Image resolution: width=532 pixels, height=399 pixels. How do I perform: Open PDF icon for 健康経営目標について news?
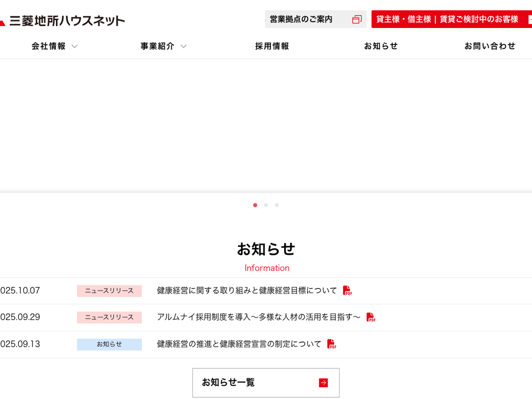click(x=347, y=291)
